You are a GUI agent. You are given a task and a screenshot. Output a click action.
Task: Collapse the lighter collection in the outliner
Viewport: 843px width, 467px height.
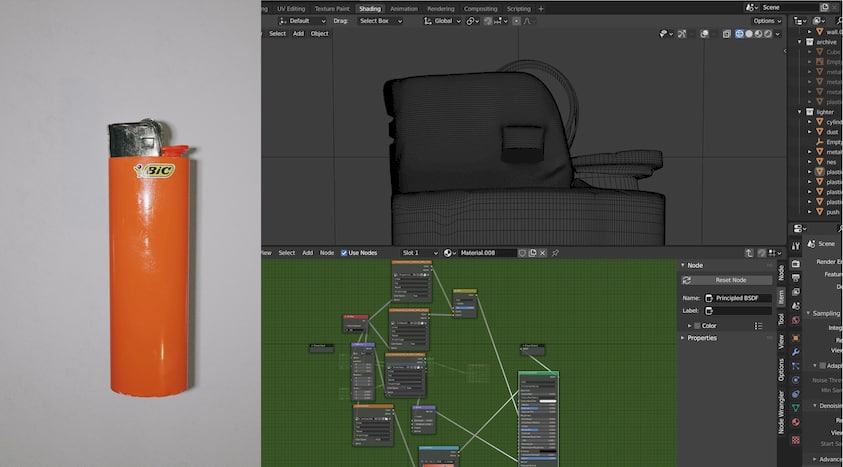(800, 112)
